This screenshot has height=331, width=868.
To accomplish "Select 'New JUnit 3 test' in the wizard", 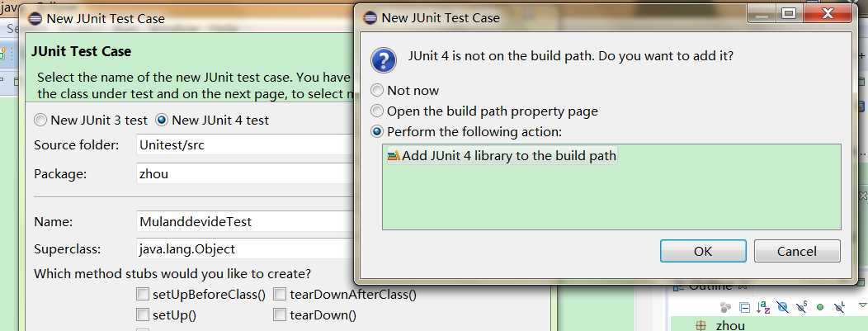I will click(91, 121).
